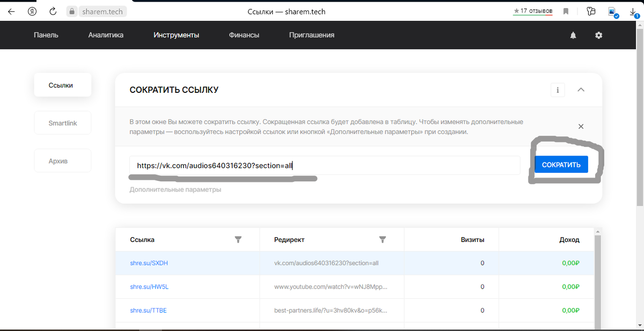Click redirect vk.com/audios640316230?section=all cell

coord(326,263)
